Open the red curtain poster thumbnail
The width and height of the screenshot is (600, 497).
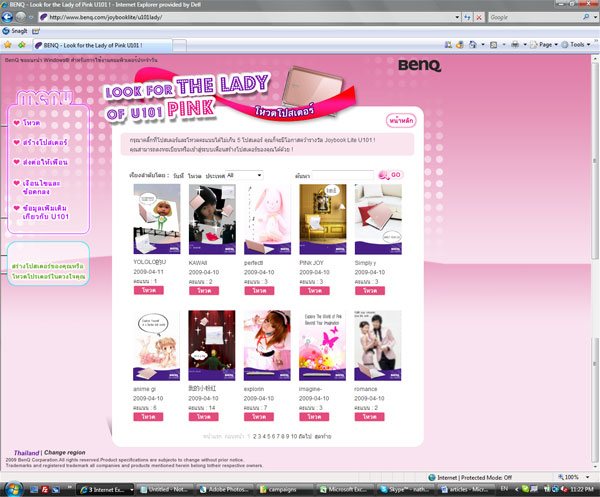212,345
